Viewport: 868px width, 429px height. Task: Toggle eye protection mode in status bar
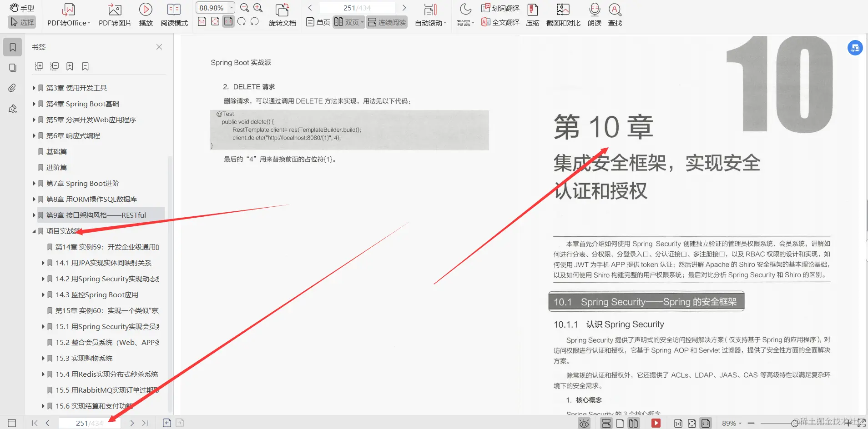[584, 423]
